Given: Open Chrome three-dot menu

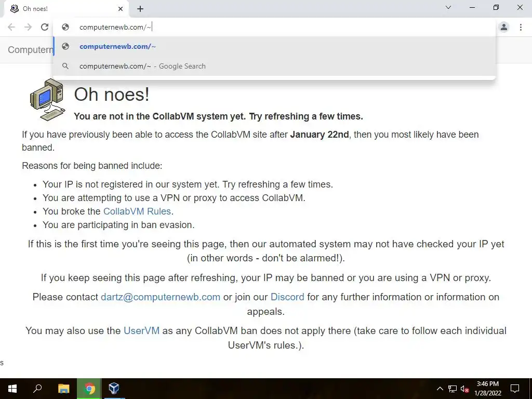Looking at the screenshot, I should (521, 27).
